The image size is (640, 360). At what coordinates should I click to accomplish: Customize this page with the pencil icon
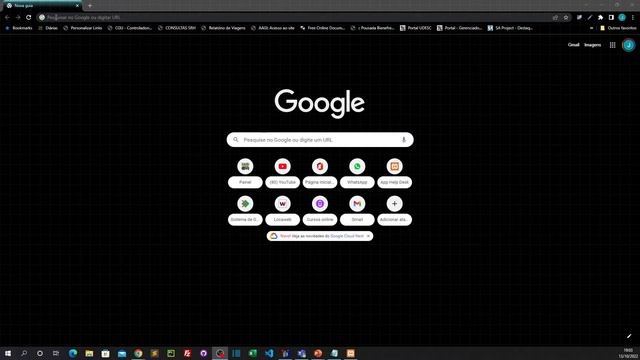(629, 336)
